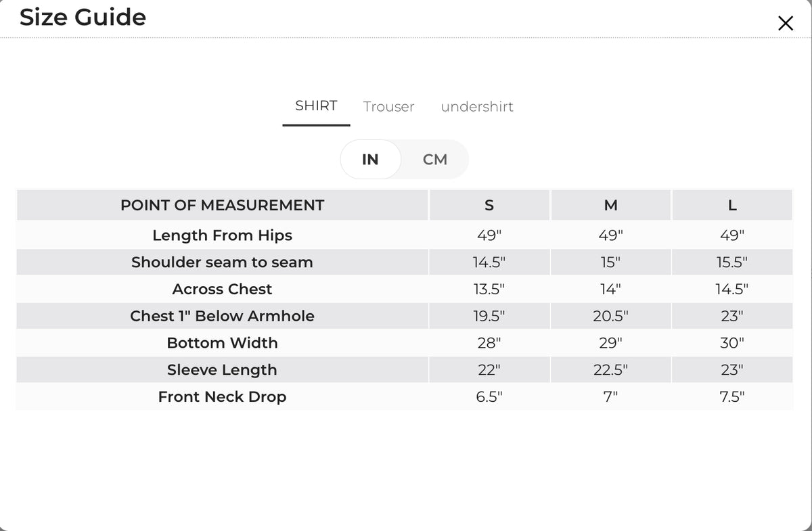Switch to the SHIRT tab
This screenshot has width=812, height=531.
[316, 106]
